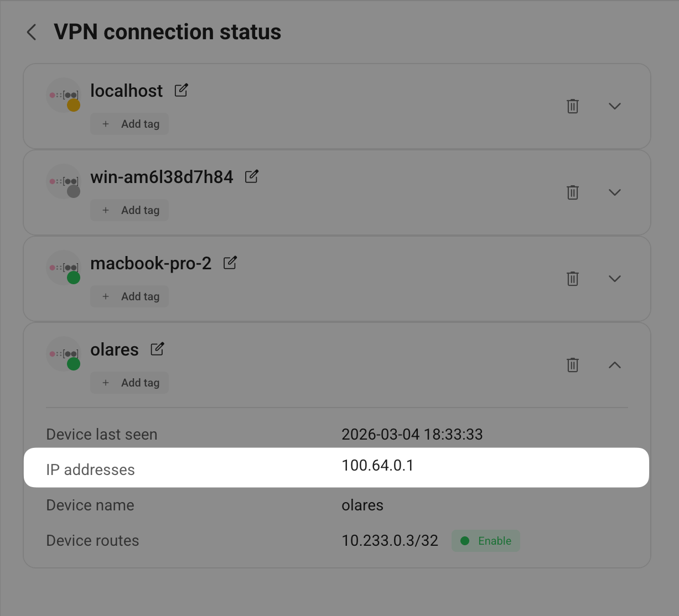Rename the olares device via pencil icon
Screen dimensions: 679x616
(157, 349)
